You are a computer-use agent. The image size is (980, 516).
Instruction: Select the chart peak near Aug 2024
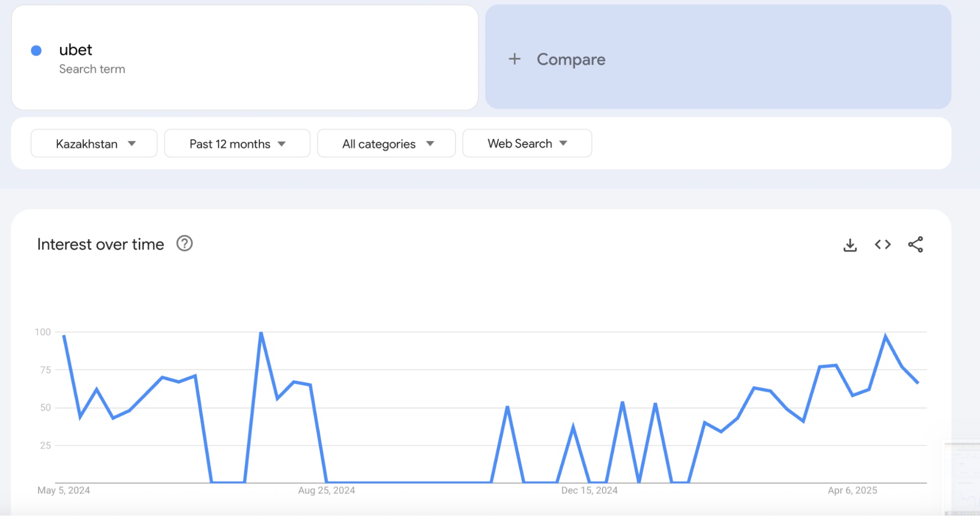[261, 333]
